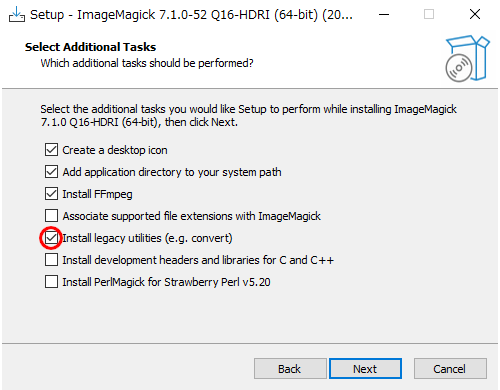Click the 'Which additional tasks should be performed?' subtitle
The height and width of the screenshot is (390, 500).
147,63
